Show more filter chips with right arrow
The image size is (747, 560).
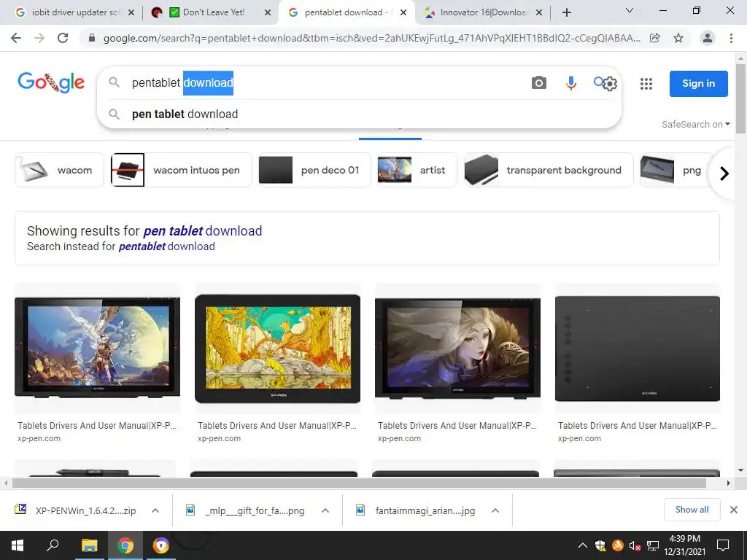pyautogui.click(x=724, y=174)
